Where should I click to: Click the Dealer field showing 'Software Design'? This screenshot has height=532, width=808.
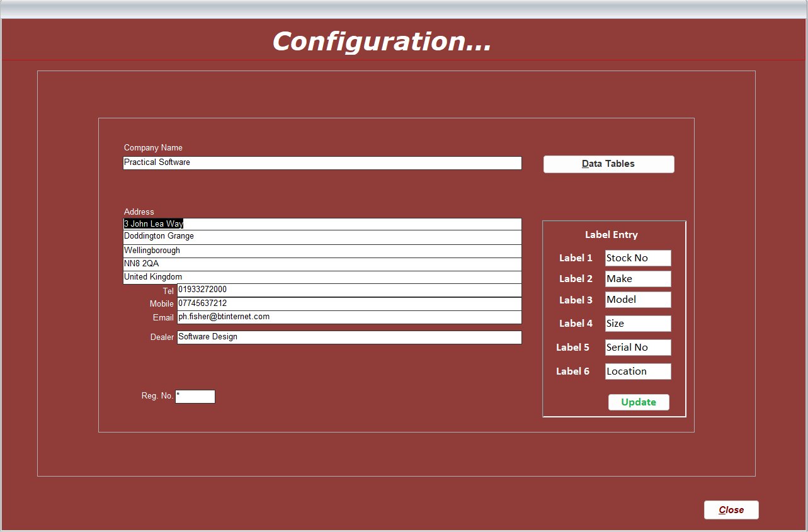point(349,337)
